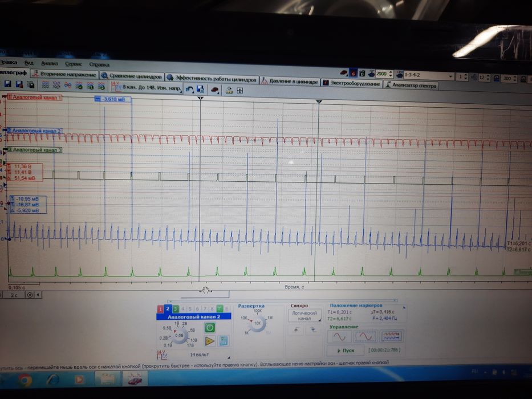Select the green T channel button
Viewport: 532px width, 399px height.
[x=220, y=309]
